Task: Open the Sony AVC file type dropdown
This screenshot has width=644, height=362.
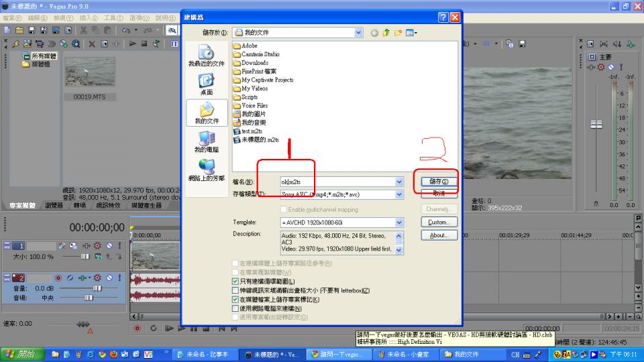Action: point(399,194)
